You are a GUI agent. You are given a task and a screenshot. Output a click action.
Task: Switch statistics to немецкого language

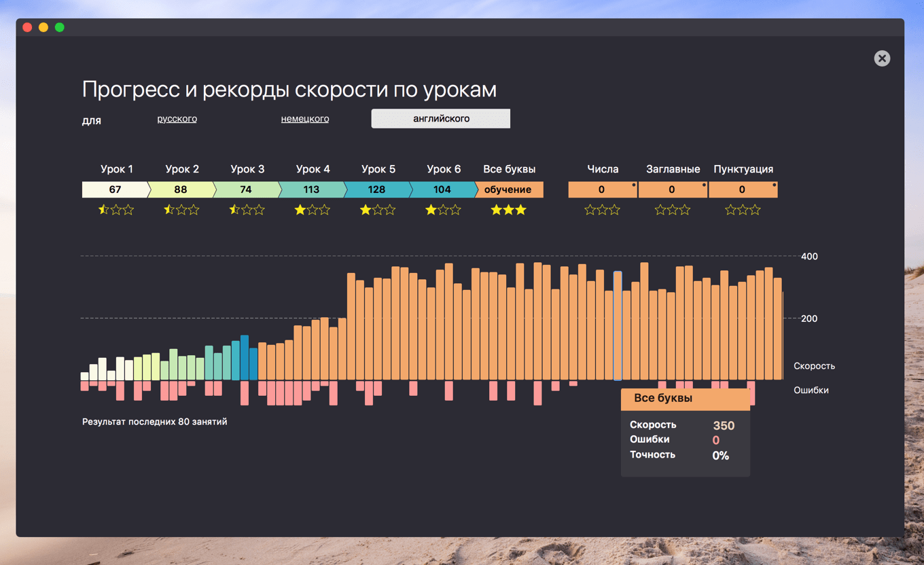coord(305,118)
